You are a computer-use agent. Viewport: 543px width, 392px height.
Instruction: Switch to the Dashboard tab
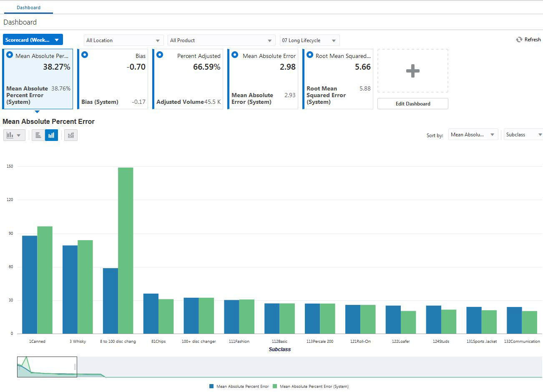(28, 7)
